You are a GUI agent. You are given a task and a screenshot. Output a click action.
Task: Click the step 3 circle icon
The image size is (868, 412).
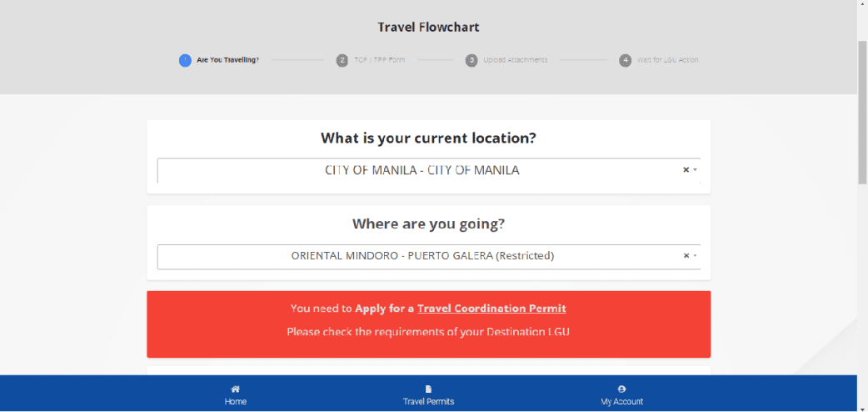click(471, 60)
